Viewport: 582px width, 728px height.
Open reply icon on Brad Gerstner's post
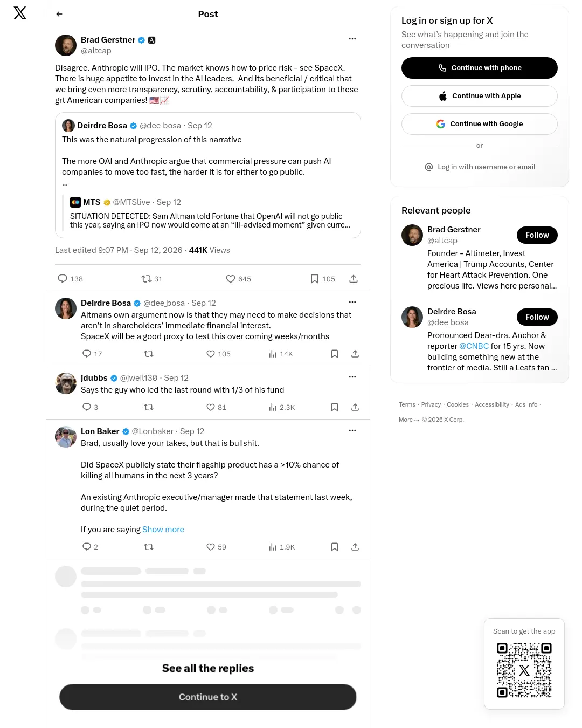pos(63,279)
